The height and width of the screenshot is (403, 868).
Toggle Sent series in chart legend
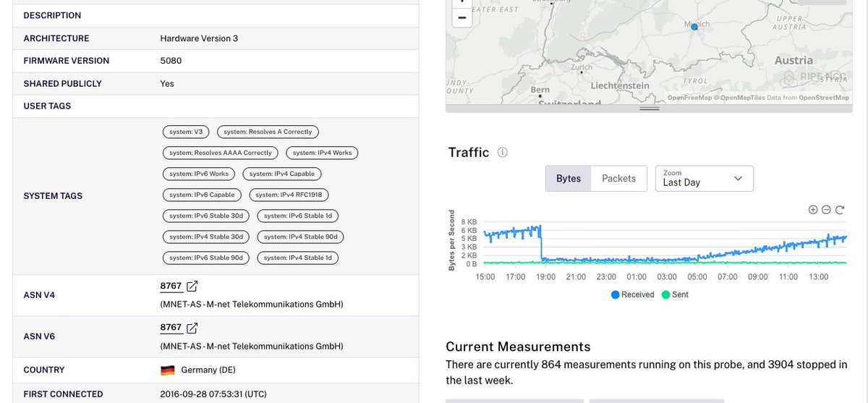pos(674,294)
